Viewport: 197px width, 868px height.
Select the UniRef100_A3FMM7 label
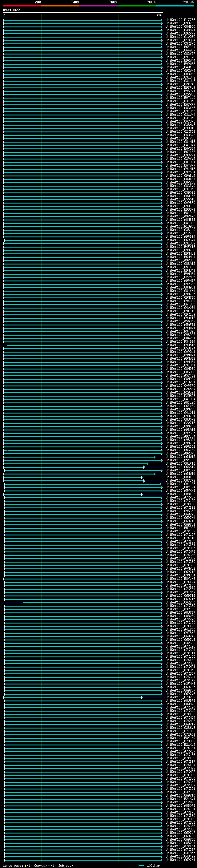coord(180,592)
